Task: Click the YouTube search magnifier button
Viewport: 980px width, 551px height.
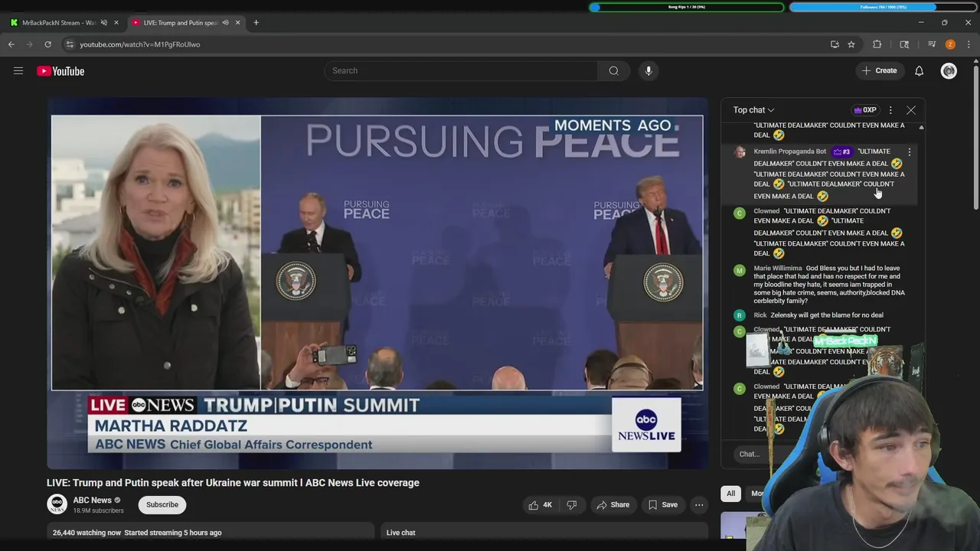Action: 613,70
